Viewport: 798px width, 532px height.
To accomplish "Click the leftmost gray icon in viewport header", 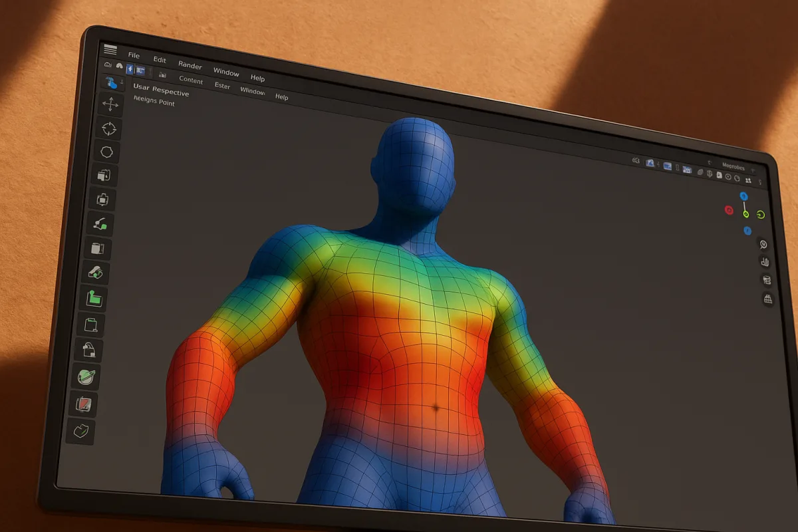I will point(636,160).
